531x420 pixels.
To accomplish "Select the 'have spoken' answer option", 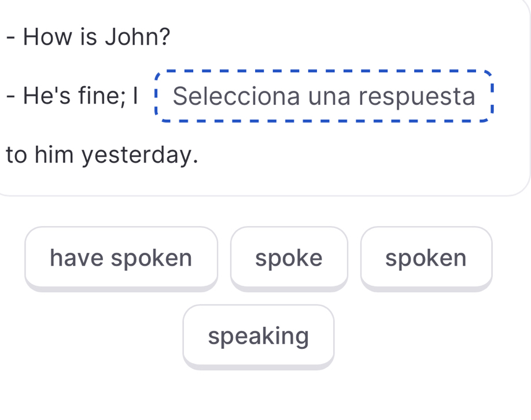I will click(x=121, y=257).
